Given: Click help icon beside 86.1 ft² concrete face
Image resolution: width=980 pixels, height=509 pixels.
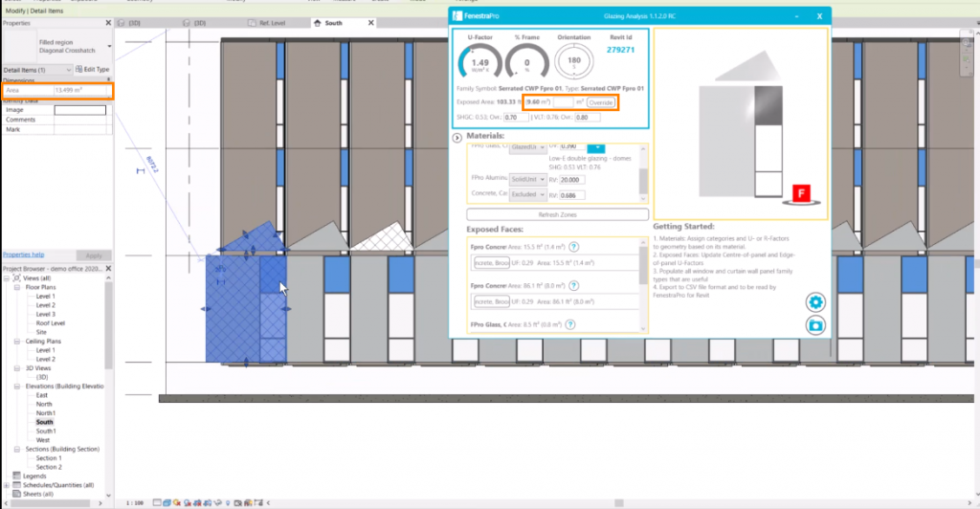Looking at the screenshot, I should 574,285.
